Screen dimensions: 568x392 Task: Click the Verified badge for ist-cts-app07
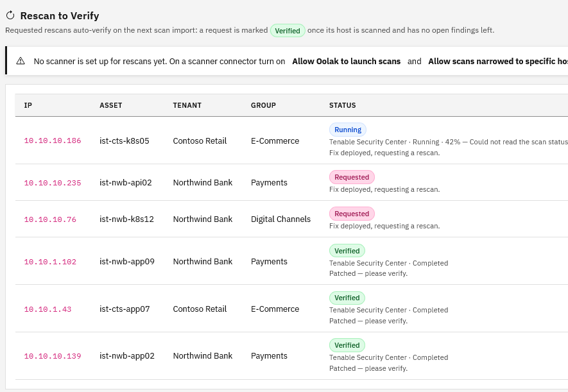point(347,298)
